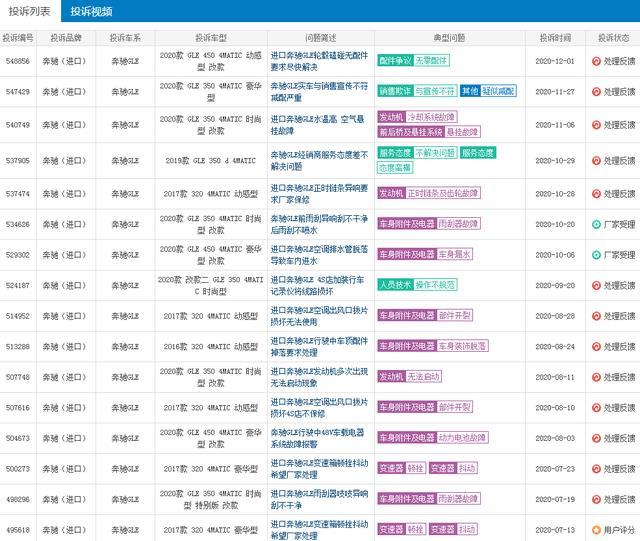The width and height of the screenshot is (640, 541).
Task: Open complaint 实车与销售宣传不符
Action: (x=319, y=92)
